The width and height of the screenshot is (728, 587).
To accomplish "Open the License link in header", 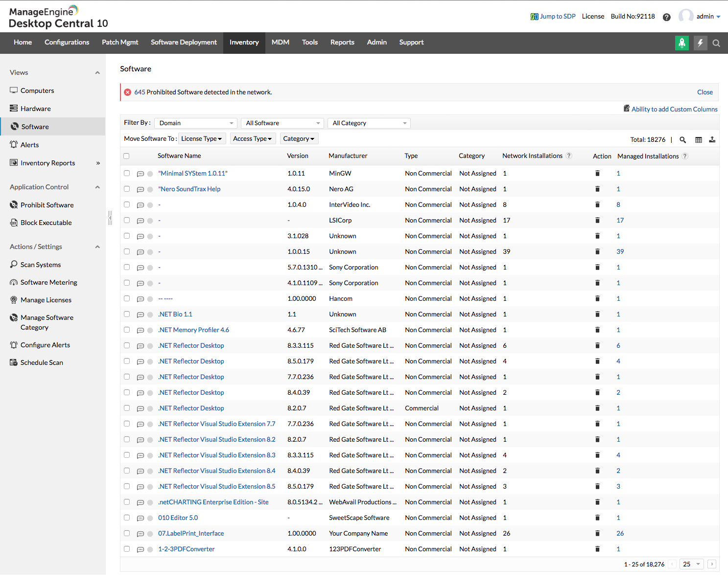I will tap(593, 17).
